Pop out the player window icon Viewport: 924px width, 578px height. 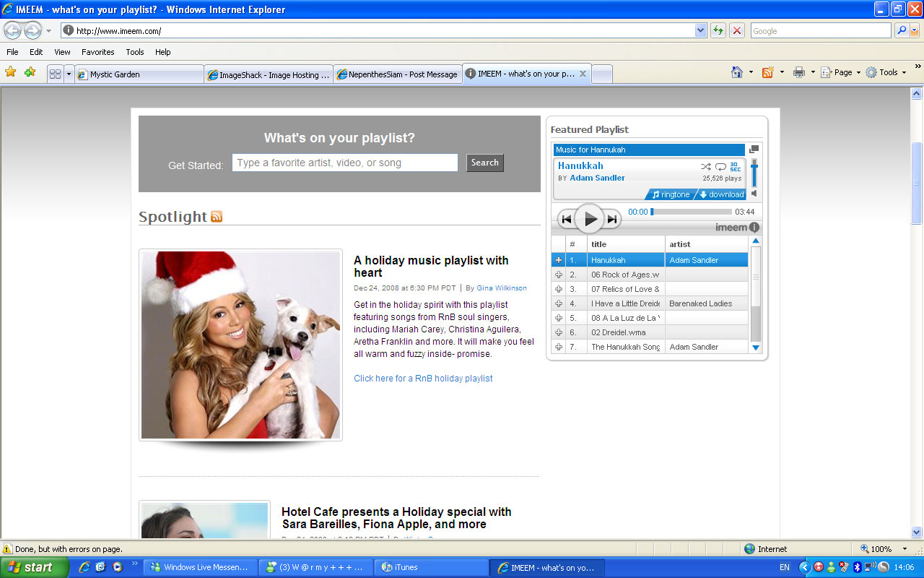[754, 149]
